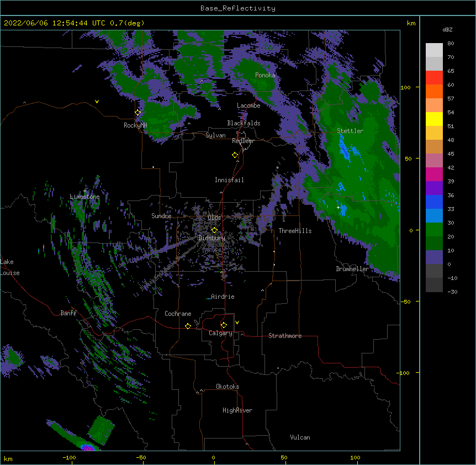
Task: Click the yellow diamond marker south of RedDeer
Action: click(235, 155)
